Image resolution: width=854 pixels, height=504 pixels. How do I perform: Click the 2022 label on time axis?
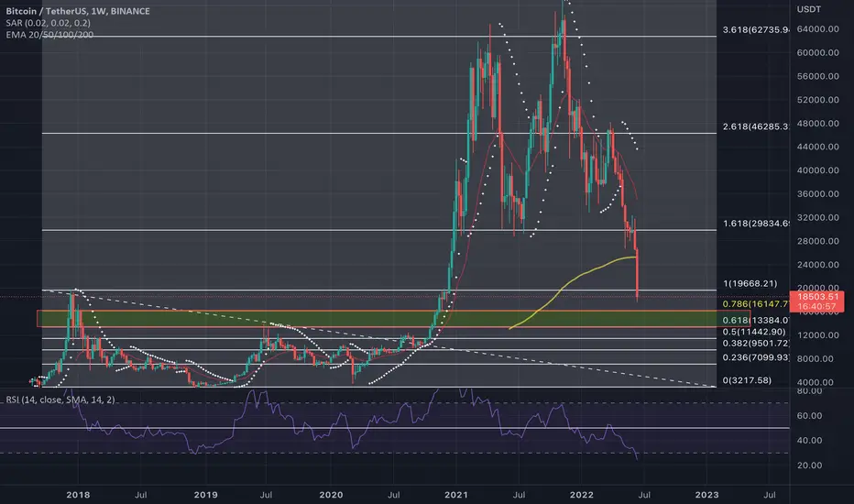(581, 495)
